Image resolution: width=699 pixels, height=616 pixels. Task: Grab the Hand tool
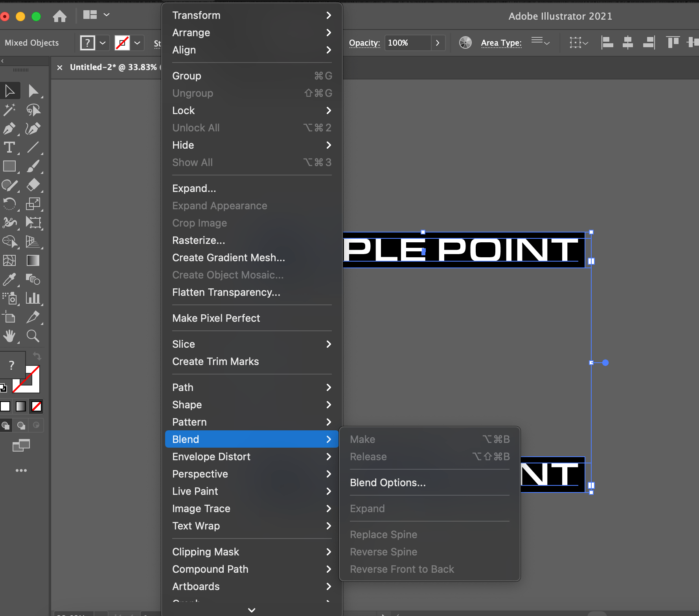pos(10,336)
